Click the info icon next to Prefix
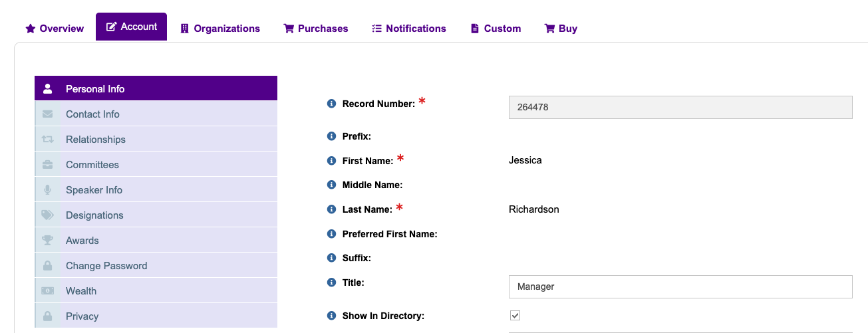This screenshot has height=333, width=868. [x=331, y=136]
